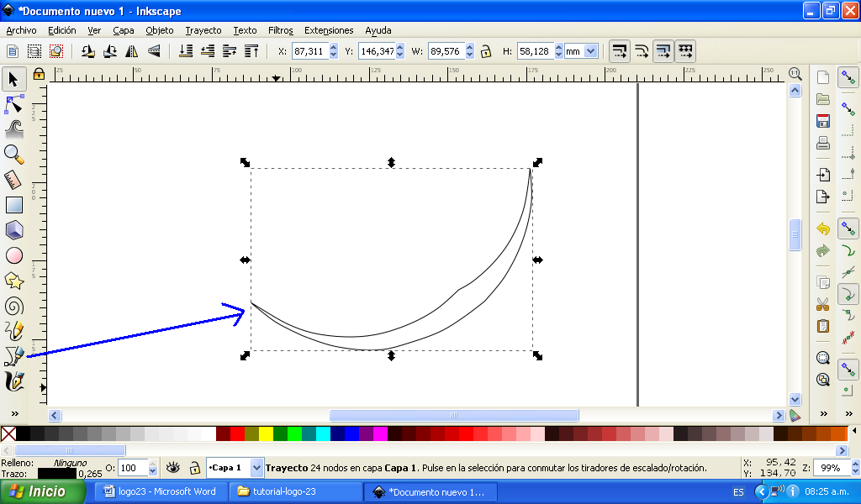Select the Pencil freehand tool
This screenshot has height=504, width=861.
coord(13,331)
